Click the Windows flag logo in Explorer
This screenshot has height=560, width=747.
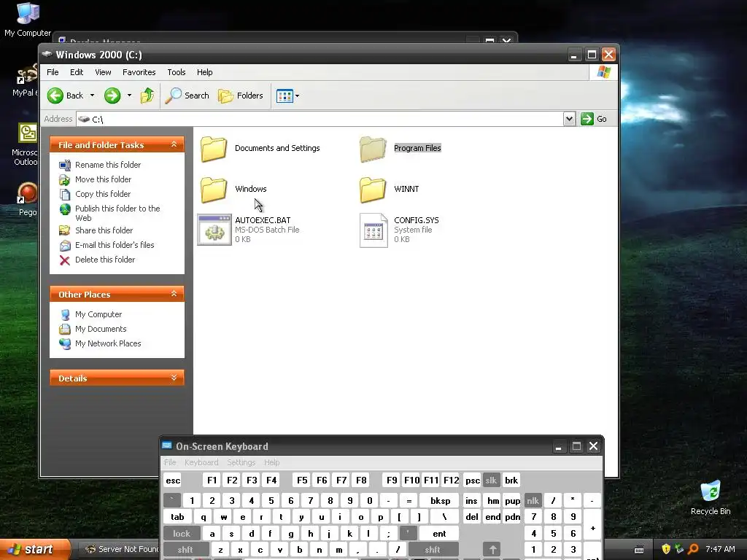(x=603, y=72)
